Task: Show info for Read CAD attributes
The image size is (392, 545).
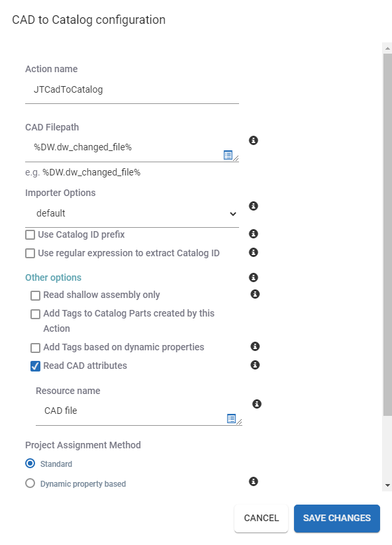Action: pyautogui.click(x=255, y=365)
